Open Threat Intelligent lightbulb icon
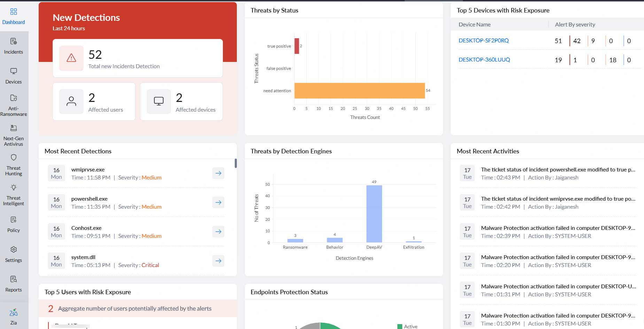 pyautogui.click(x=14, y=187)
